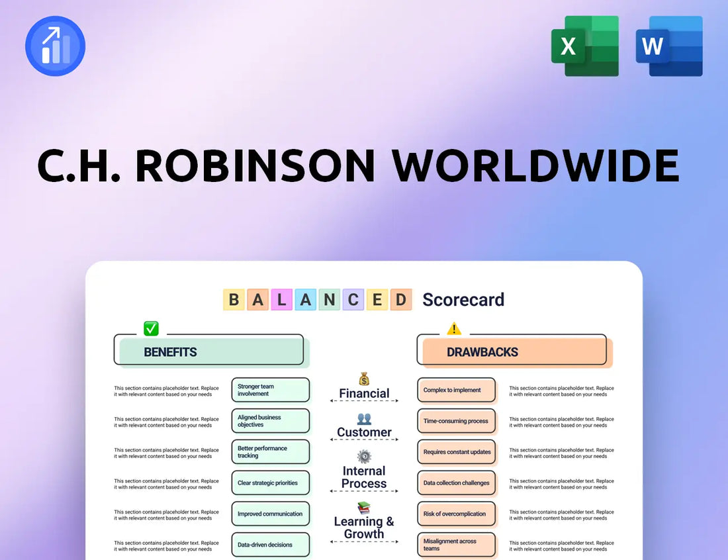The image size is (728, 560).
Task: Click placeholder text beside Time-consuming process
Action: click(561, 422)
